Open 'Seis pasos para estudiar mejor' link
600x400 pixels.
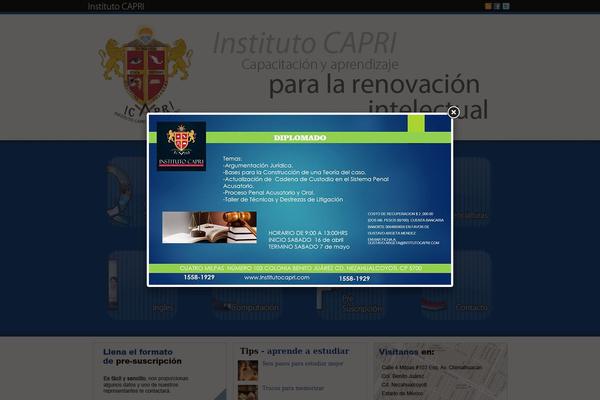click(x=303, y=364)
